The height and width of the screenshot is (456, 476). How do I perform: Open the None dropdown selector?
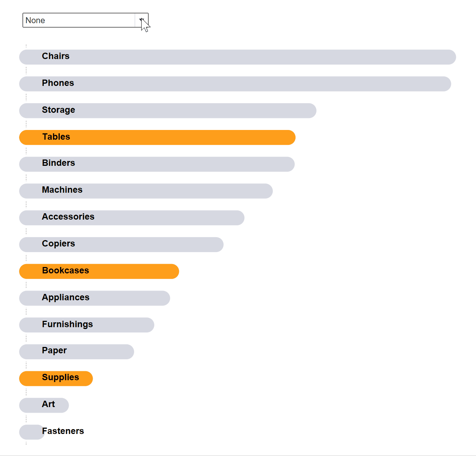80,20
